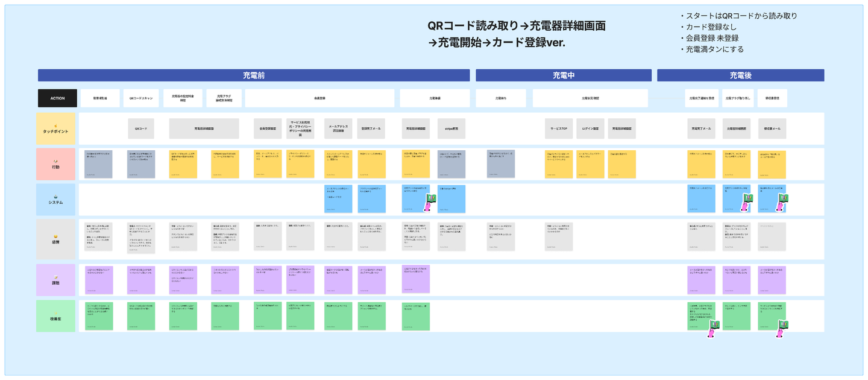Select the yellow 行動 sticky under 会員登録画面

pyautogui.click(x=268, y=164)
